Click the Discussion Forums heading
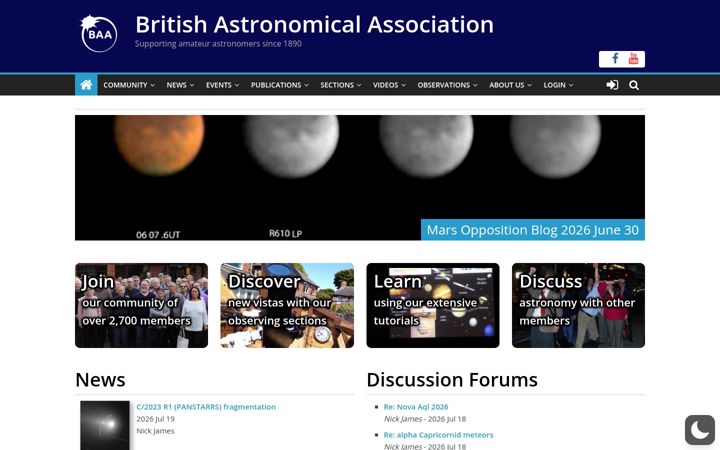Viewport: 720px width, 450px height. coord(452,380)
